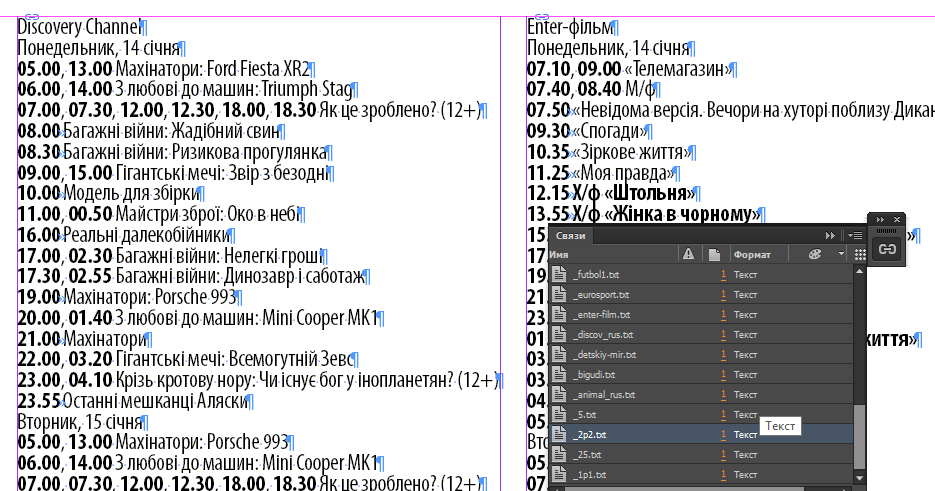The width and height of the screenshot is (935, 491).
Task: Click the text file icon of _5.txt
Action: 559,415
